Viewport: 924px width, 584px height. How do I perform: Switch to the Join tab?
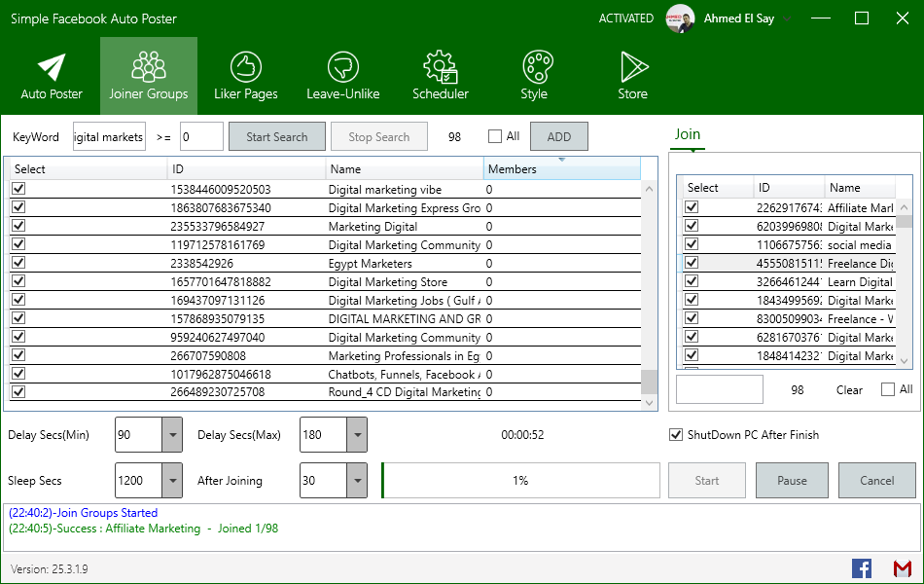(x=688, y=134)
